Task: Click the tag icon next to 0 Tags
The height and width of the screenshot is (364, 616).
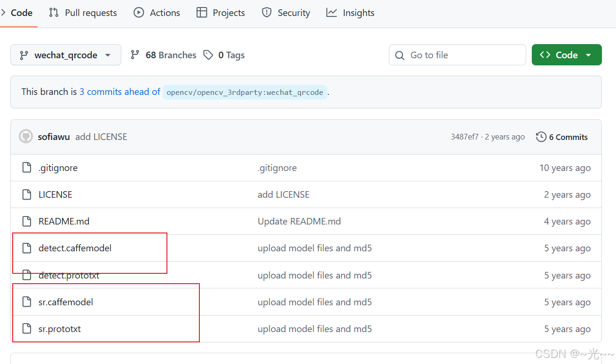Action: (208, 55)
